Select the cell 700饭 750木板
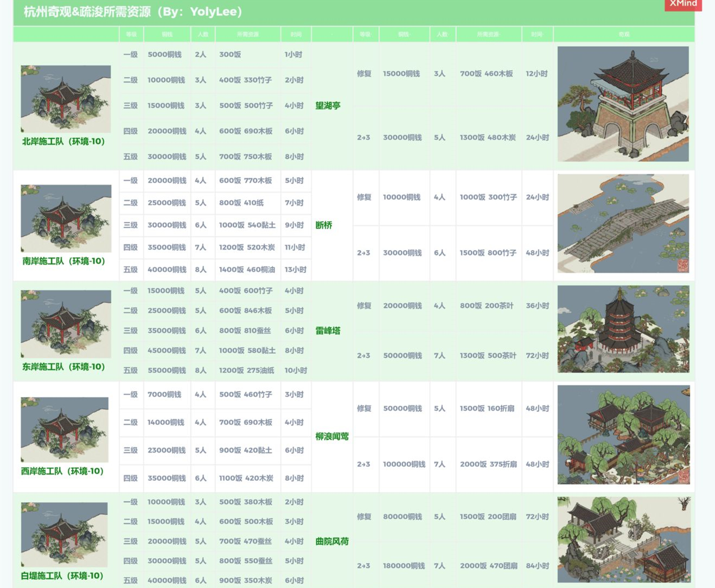The width and height of the screenshot is (715, 588). click(x=245, y=156)
